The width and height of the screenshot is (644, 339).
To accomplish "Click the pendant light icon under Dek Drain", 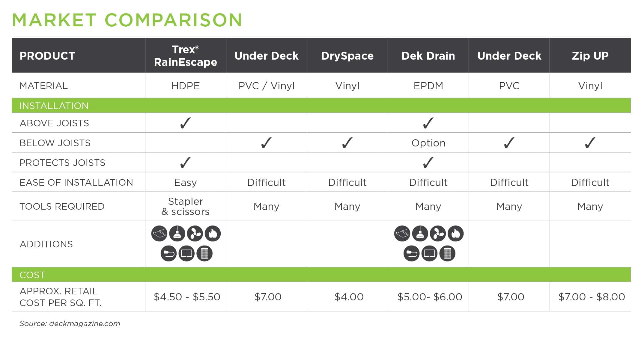I will pos(420,234).
